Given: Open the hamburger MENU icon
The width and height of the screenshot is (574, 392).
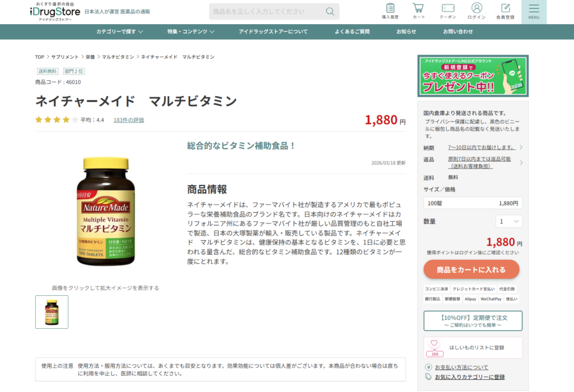Looking at the screenshot, I should 534,12.
